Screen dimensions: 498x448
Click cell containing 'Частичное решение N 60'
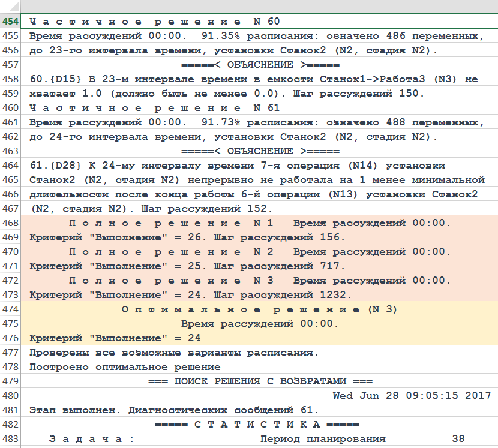pos(154,22)
